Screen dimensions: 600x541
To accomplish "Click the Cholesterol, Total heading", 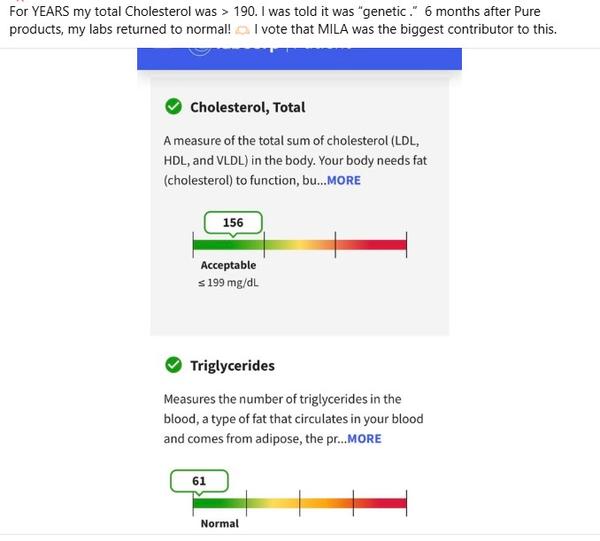I will 247,107.
